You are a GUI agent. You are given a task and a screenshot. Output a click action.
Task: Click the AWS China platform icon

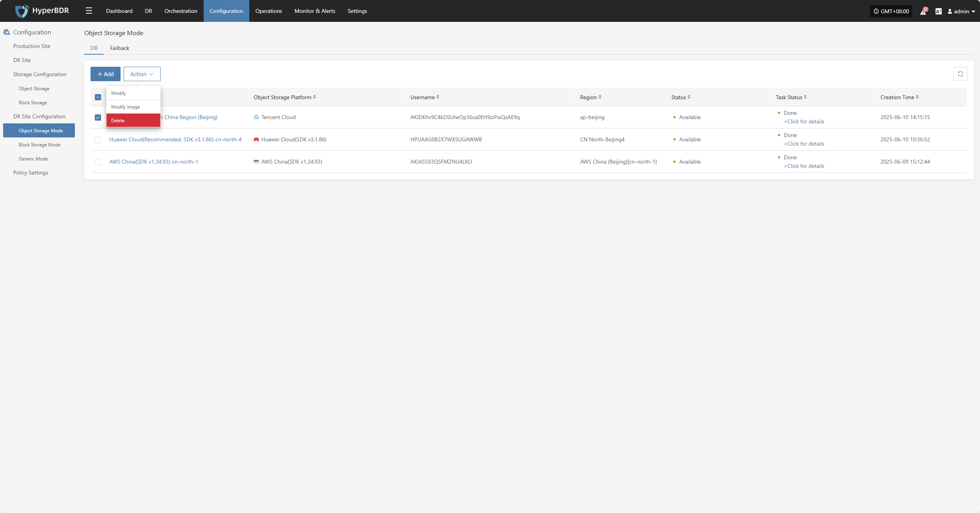256,162
